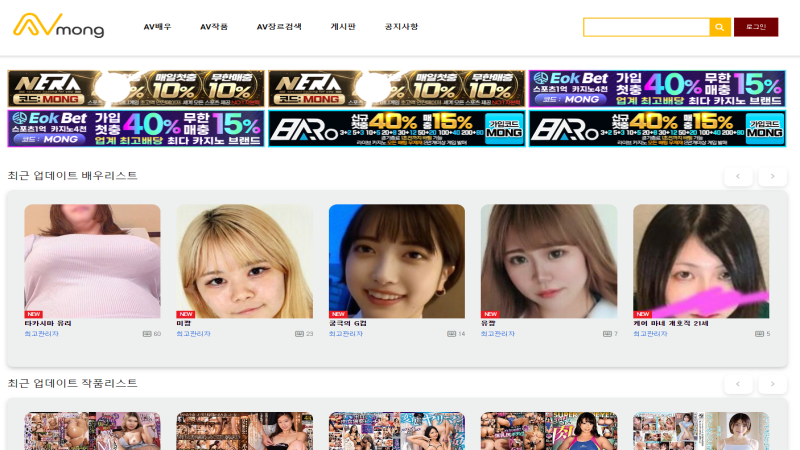Click the bottom-right BARO banner with 가입코드 MONG
This screenshot has height=450, width=800.
click(x=657, y=128)
